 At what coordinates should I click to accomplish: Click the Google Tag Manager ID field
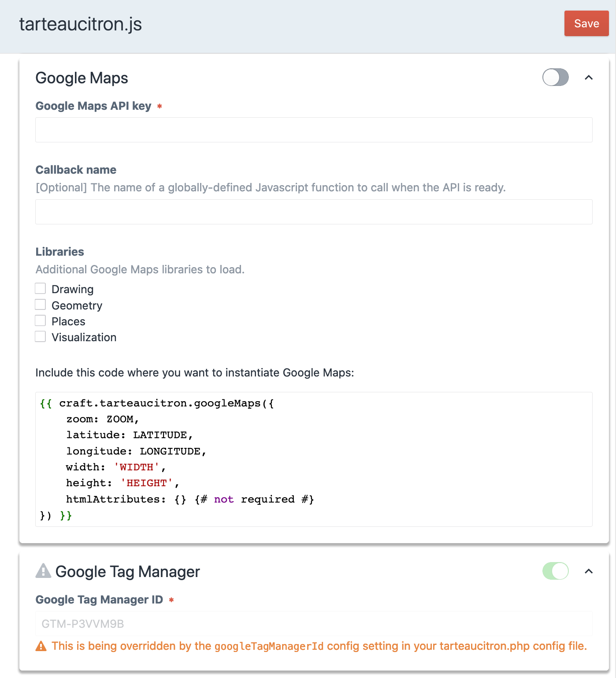[314, 623]
